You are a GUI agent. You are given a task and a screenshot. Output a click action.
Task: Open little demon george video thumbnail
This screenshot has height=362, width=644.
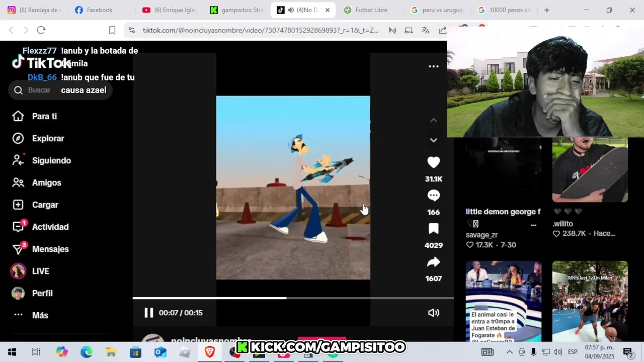click(x=503, y=170)
